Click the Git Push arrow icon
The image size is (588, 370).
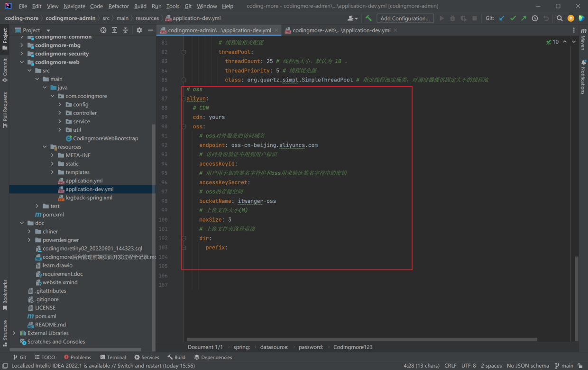click(524, 18)
